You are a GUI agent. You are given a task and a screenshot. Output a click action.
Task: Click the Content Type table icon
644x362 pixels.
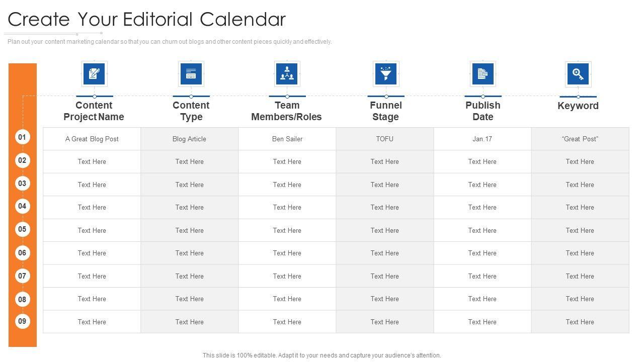pos(191,74)
